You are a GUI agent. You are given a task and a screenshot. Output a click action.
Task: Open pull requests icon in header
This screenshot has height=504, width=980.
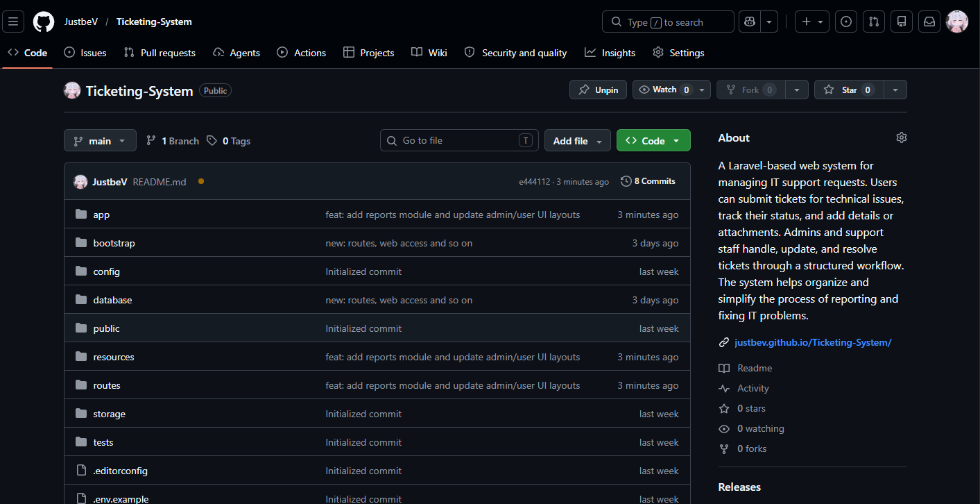click(x=874, y=22)
